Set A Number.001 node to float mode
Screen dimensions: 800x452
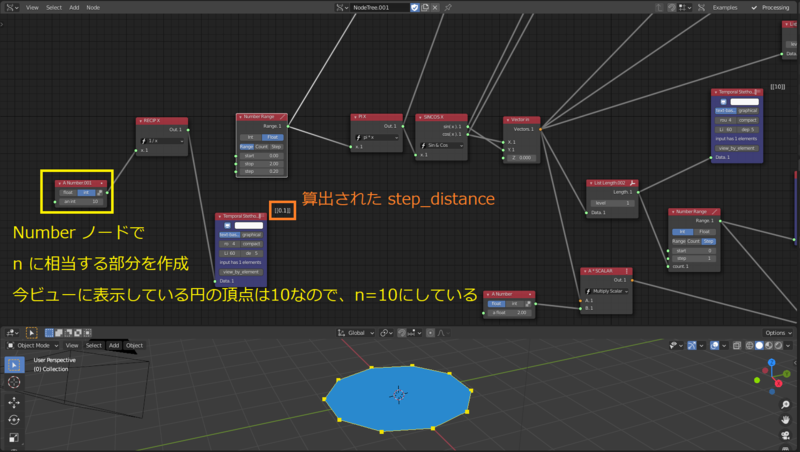(x=68, y=192)
